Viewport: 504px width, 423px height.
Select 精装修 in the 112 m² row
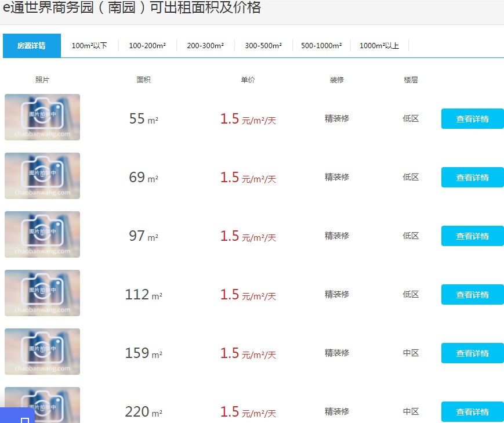337,294
